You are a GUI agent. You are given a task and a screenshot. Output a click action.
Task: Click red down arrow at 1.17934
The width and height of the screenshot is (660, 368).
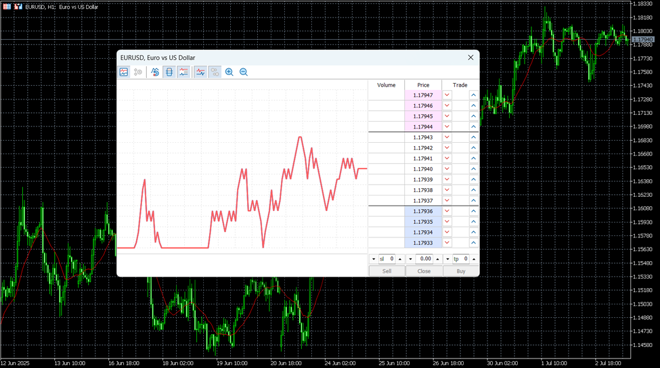[447, 232]
